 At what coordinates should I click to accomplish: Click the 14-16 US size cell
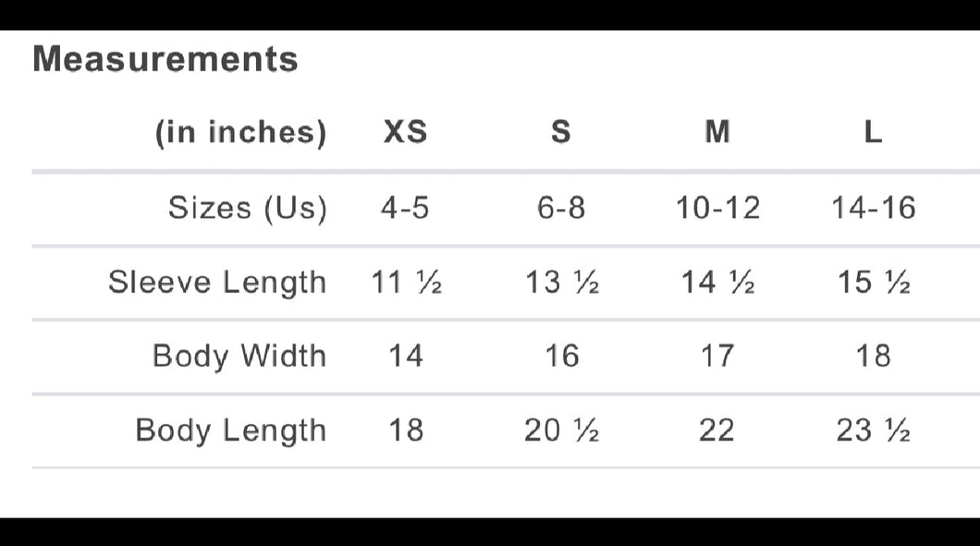[x=873, y=208]
